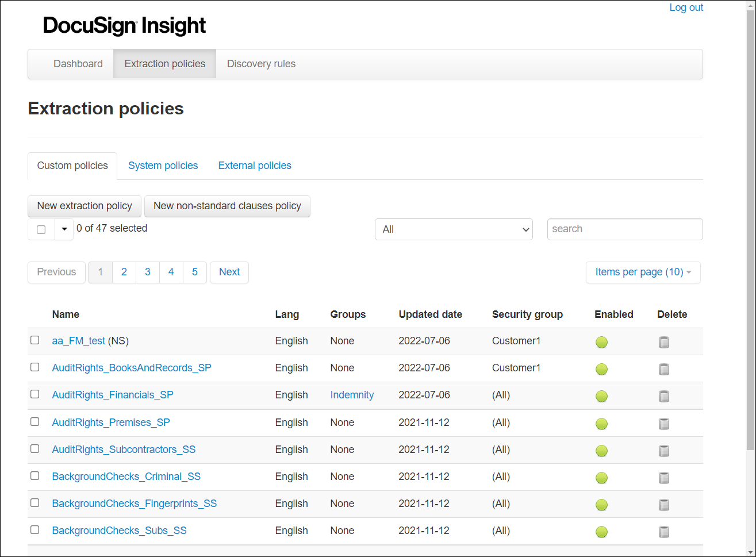Viewport: 756px width, 557px height.
Task: Delete the BackgroundChecks_Criminal_SS policy
Action: 664,478
